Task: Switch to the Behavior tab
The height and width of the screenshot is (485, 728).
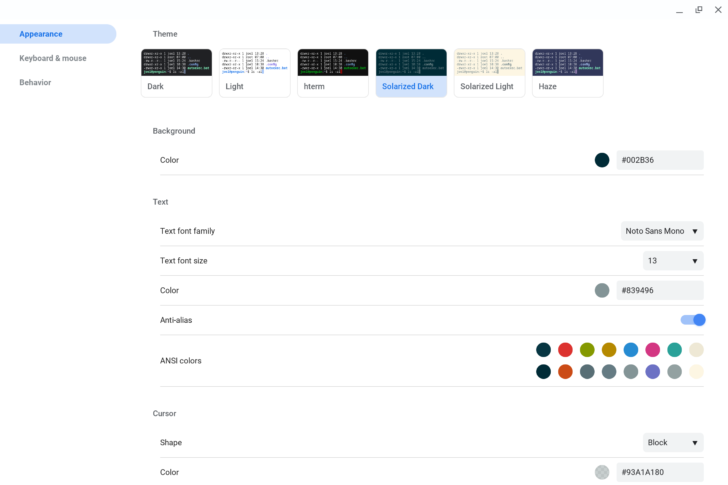Action: click(35, 82)
